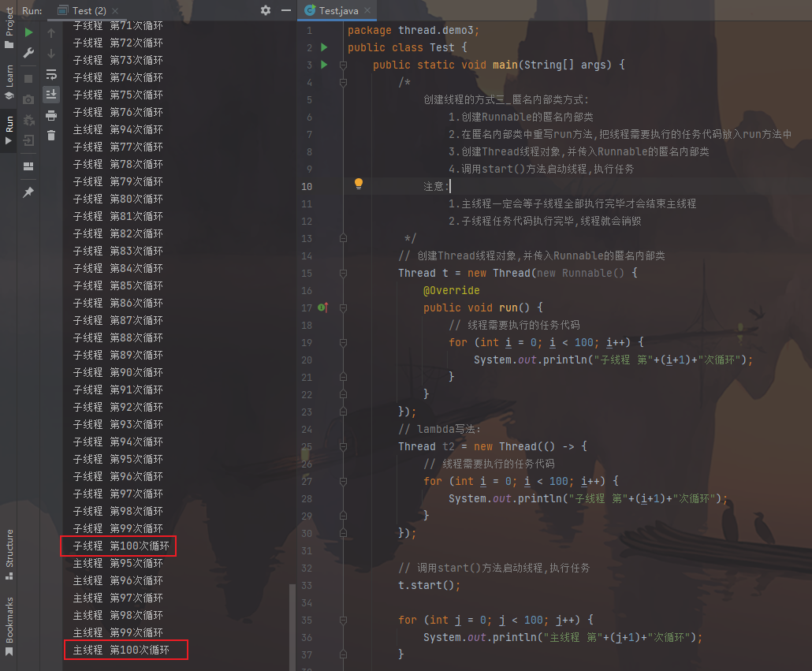Click the console vertical scrollbar thumb
Screen dimensions: 812x671
coord(292,627)
